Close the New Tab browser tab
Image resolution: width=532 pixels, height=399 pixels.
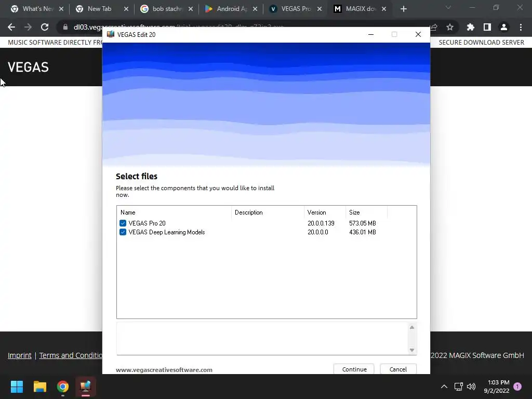click(x=126, y=9)
